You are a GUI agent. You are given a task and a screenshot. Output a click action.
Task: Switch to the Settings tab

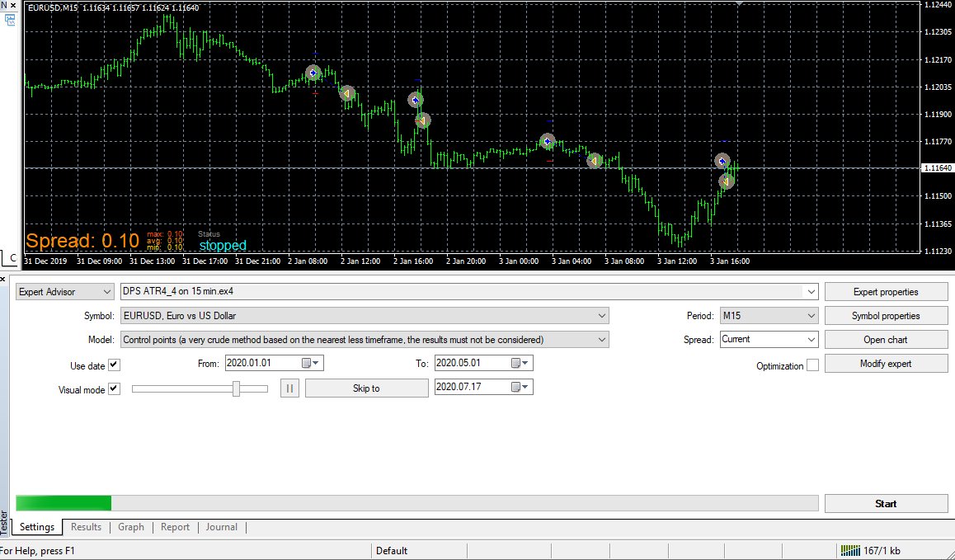(x=37, y=527)
